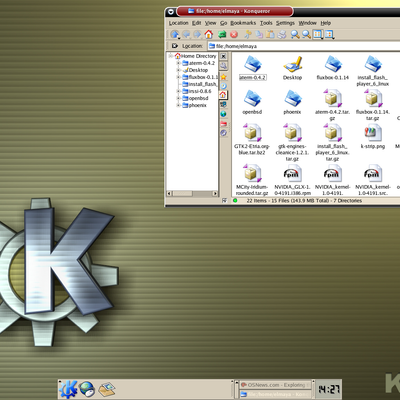Select irssi-0.8.6 label in sidebar tree
The image size is (400, 400).
tap(200, 91)
